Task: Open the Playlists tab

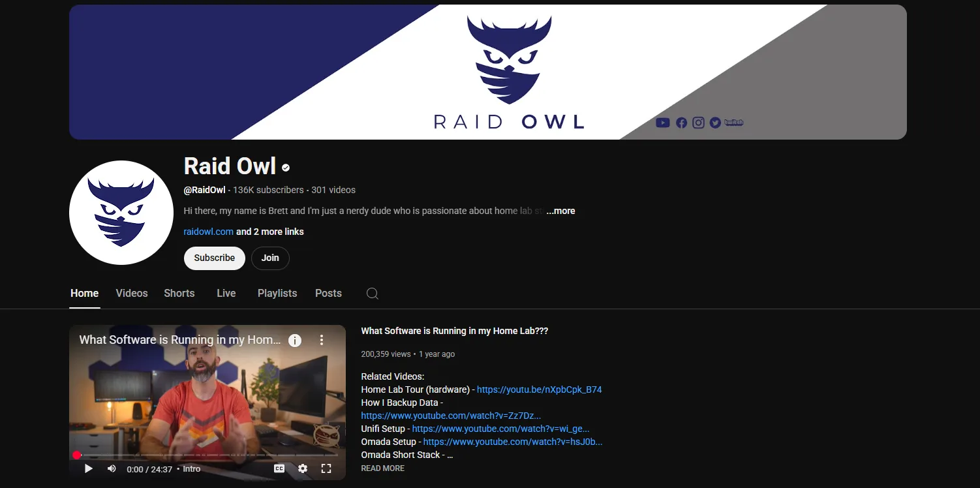Action: coord(277,294)
